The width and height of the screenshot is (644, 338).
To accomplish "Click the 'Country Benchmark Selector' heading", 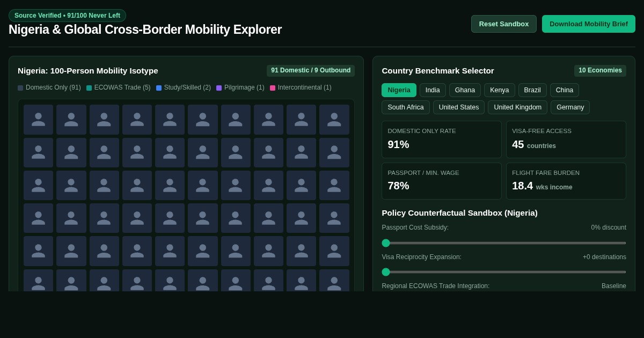I will tap(438, 71).
